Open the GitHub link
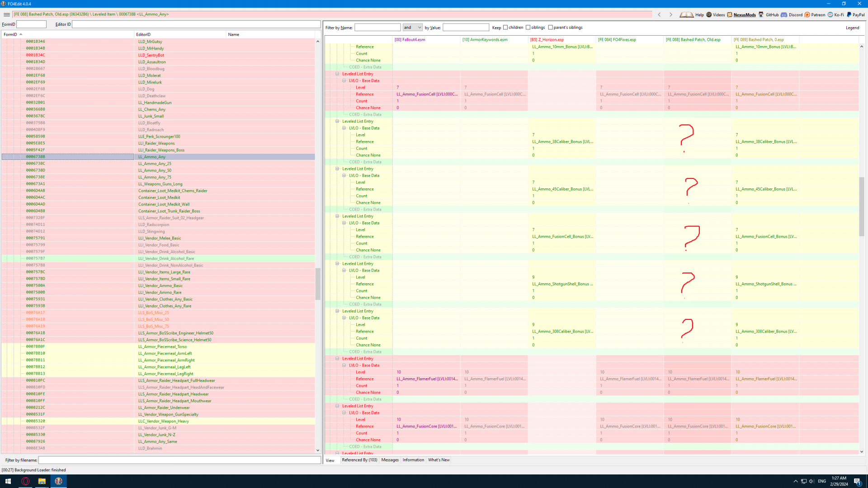This screenshot has width=868, height=488. point(772,14)
